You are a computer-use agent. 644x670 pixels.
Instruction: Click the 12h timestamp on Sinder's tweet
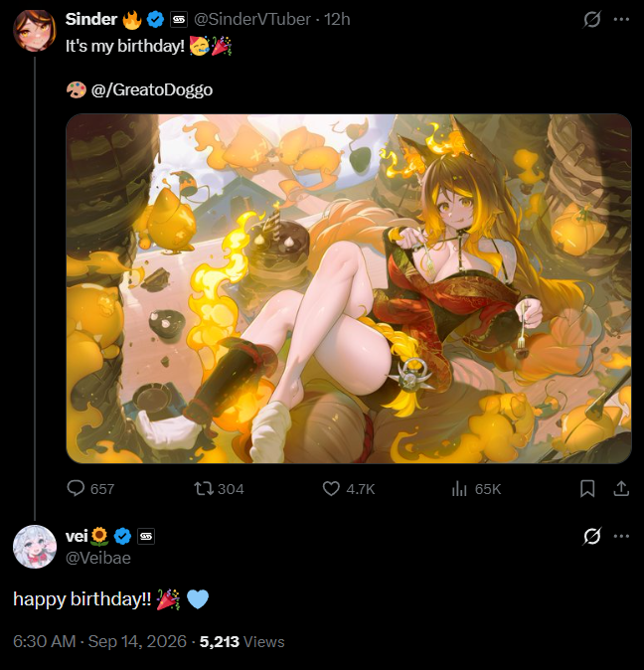(337, 19)
